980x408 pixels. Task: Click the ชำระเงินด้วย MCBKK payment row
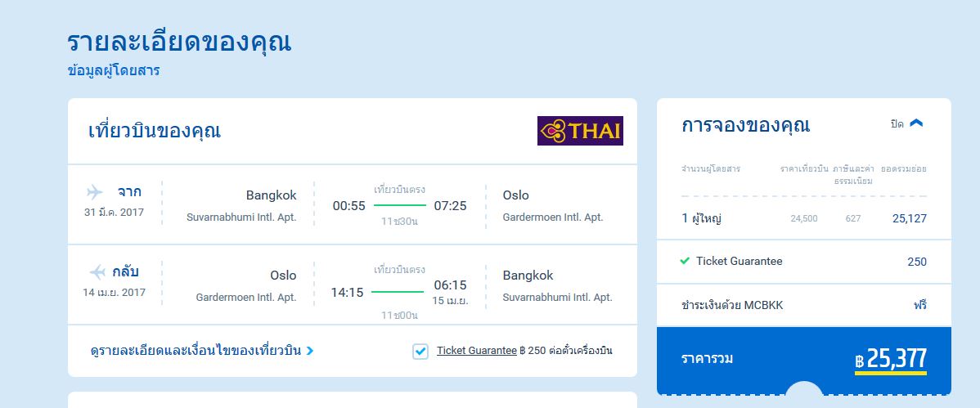coord(804,306)
